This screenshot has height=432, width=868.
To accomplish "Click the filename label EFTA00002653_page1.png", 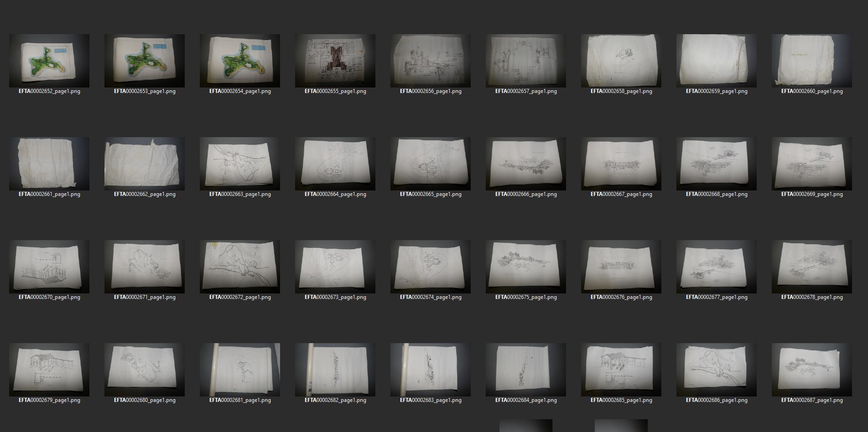I will point(145,91).
